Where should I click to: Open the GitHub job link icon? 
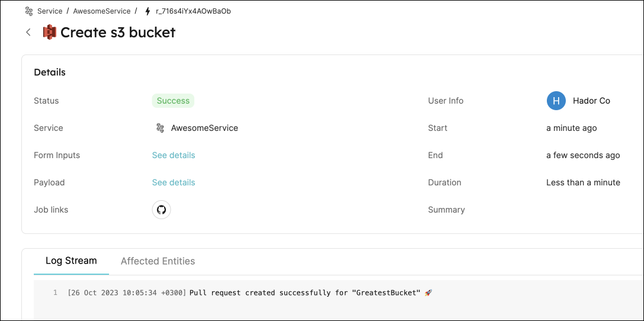coord(161,210)
